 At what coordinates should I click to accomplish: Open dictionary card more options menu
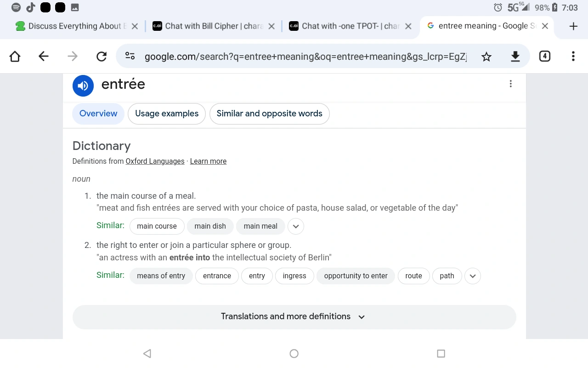[x=510, y=84]
